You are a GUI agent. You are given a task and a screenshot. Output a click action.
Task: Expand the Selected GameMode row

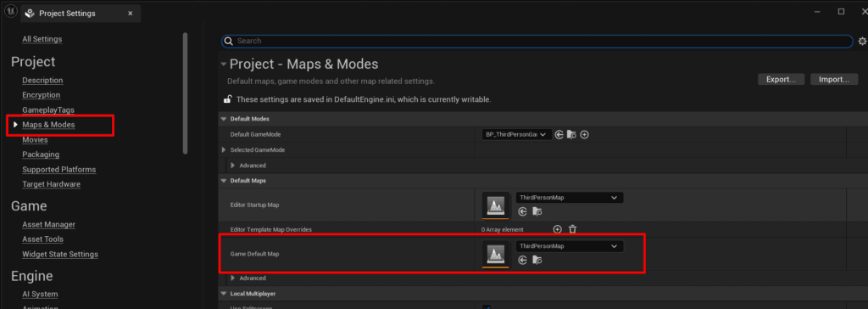[224, 149]
